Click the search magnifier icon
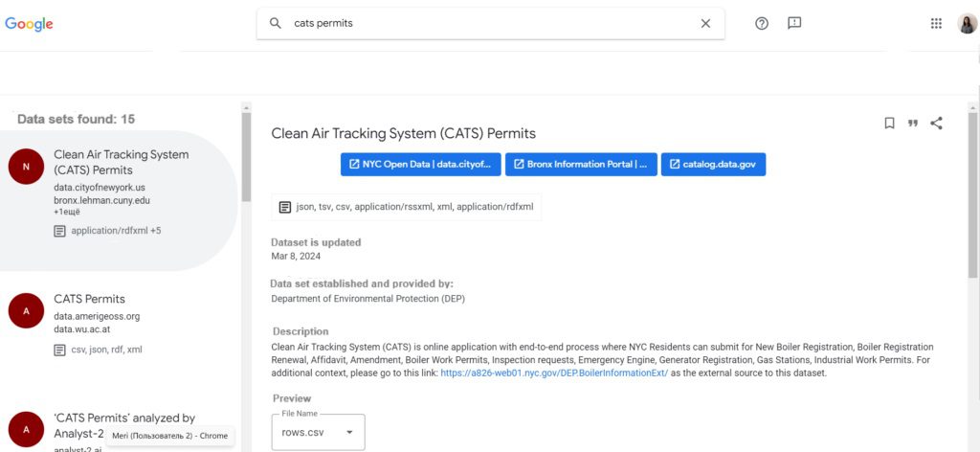The height and width of the screenshot is (452, 980). [275, 23]
